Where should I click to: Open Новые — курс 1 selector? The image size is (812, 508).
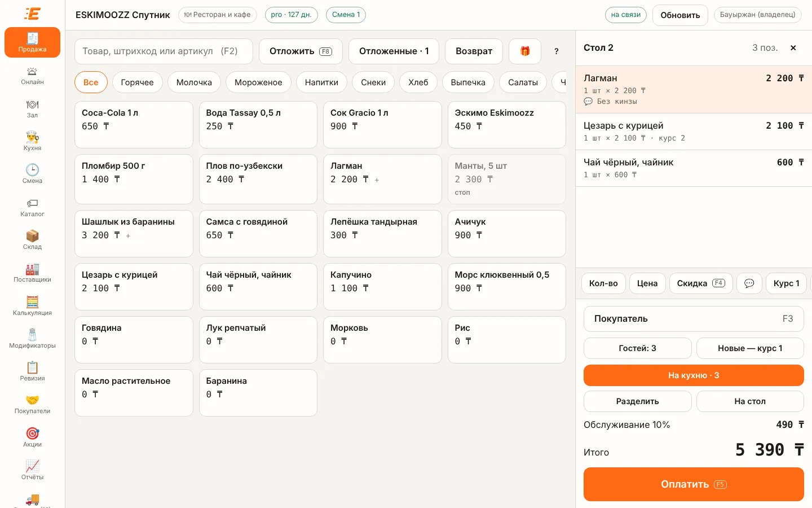(750, 348)
